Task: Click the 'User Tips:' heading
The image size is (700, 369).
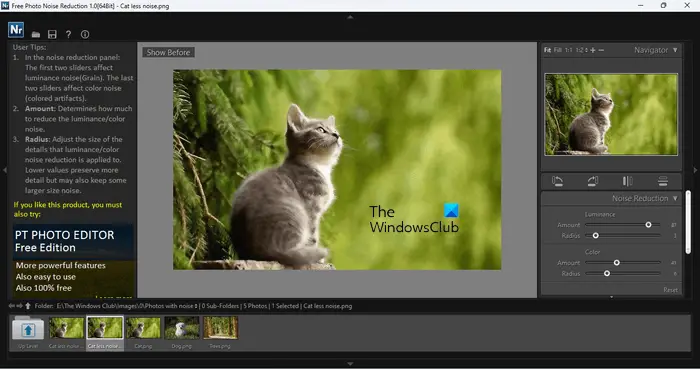Action: tap(29, 47)
